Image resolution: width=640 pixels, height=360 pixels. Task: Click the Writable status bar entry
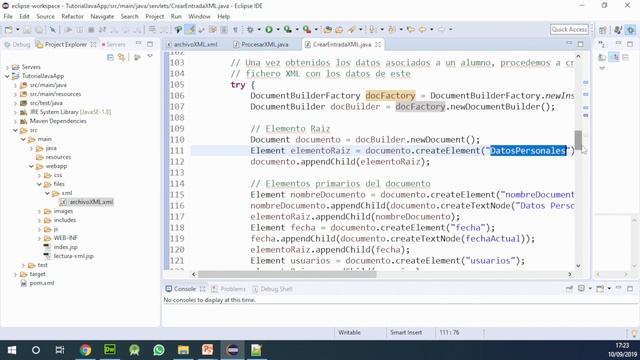point(349,332)
